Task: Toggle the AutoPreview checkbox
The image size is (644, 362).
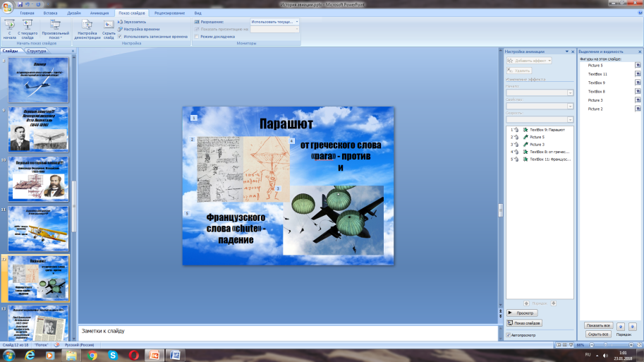Action: pyautogui.click(x=509, y=335)
